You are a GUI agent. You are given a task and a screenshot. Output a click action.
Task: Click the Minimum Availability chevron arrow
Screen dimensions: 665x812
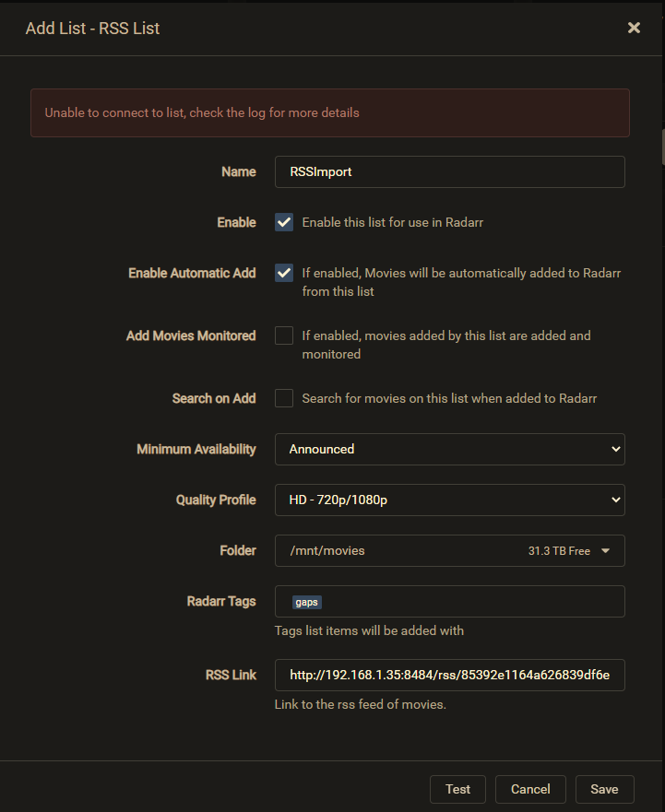coord(616,449)
